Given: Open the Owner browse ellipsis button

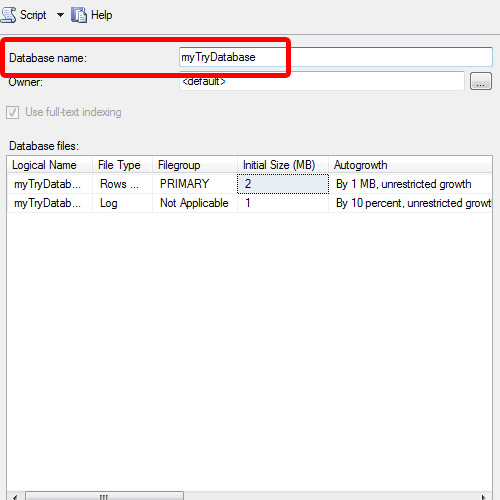Looking at the screenshot, I should click(481, 81).
